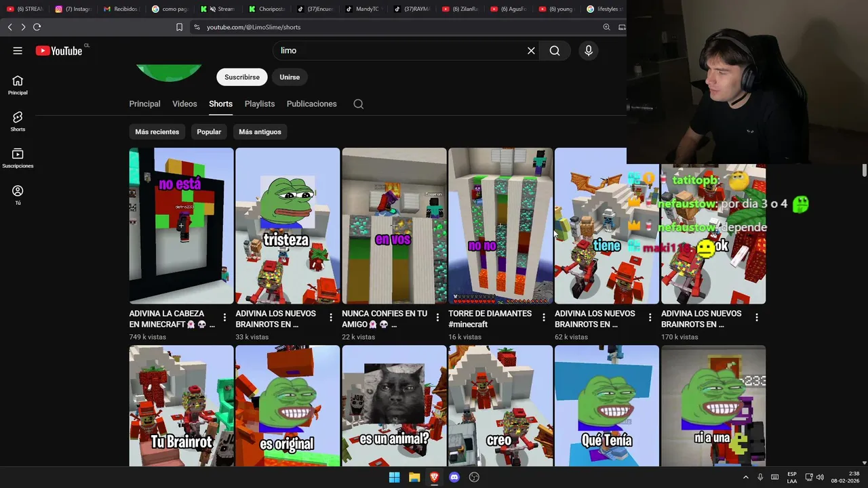Clear the search box with the X
The width and height of the screenshot is (868, 488).
(531, 51)
